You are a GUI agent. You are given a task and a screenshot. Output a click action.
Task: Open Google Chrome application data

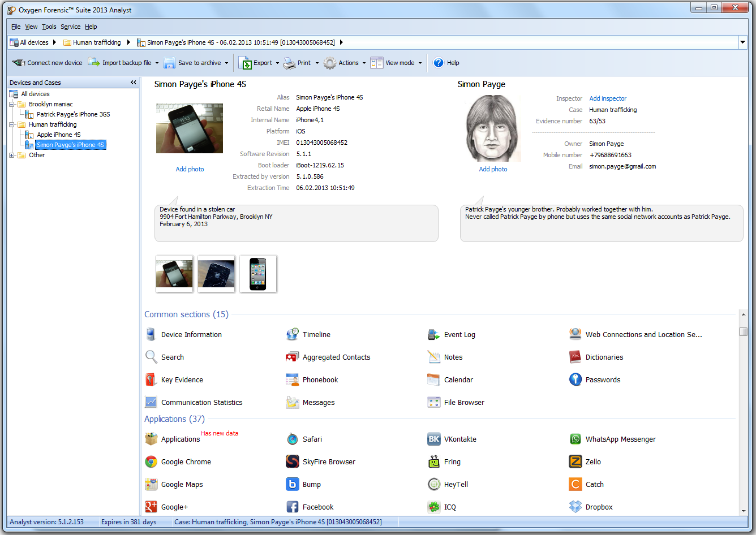(x=178, y=462)
